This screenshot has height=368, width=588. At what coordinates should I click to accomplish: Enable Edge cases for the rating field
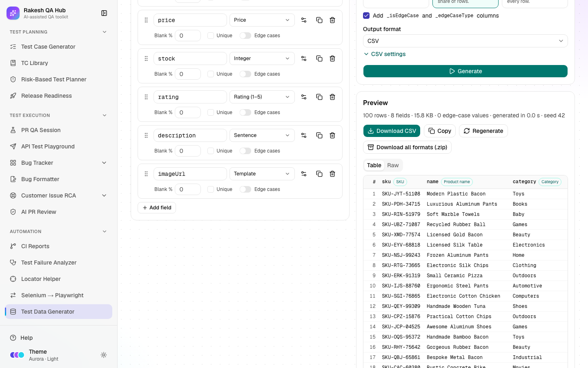point(245,112)
